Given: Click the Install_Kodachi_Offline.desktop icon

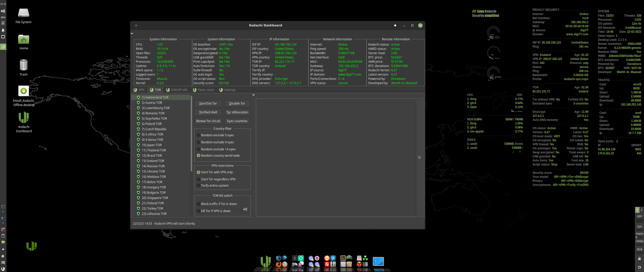Looking at the screenshot, I should click(x=24, y=96).
